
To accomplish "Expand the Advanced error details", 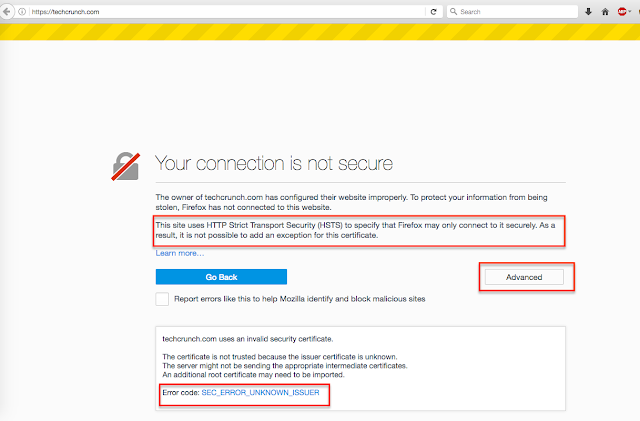I will (523, 276).
